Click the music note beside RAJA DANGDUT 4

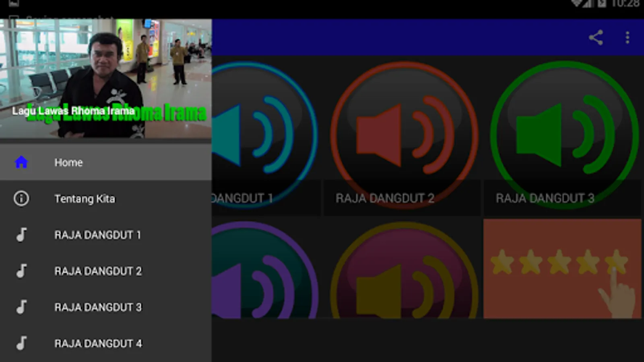point(21,343)
